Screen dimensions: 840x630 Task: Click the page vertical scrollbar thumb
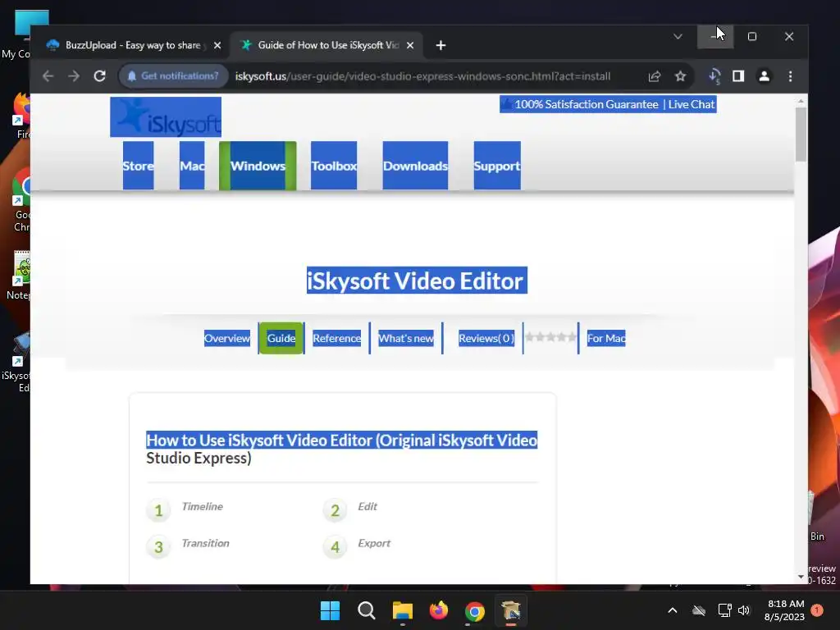pyautogui.click(x=801, y=134)
